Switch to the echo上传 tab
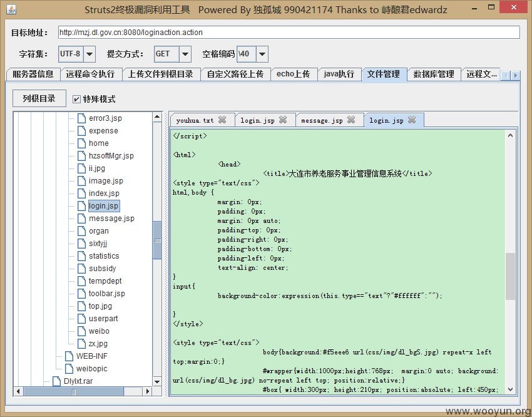Image resolution: width=532 pixels, height=417 pixels. coord(293,75)
